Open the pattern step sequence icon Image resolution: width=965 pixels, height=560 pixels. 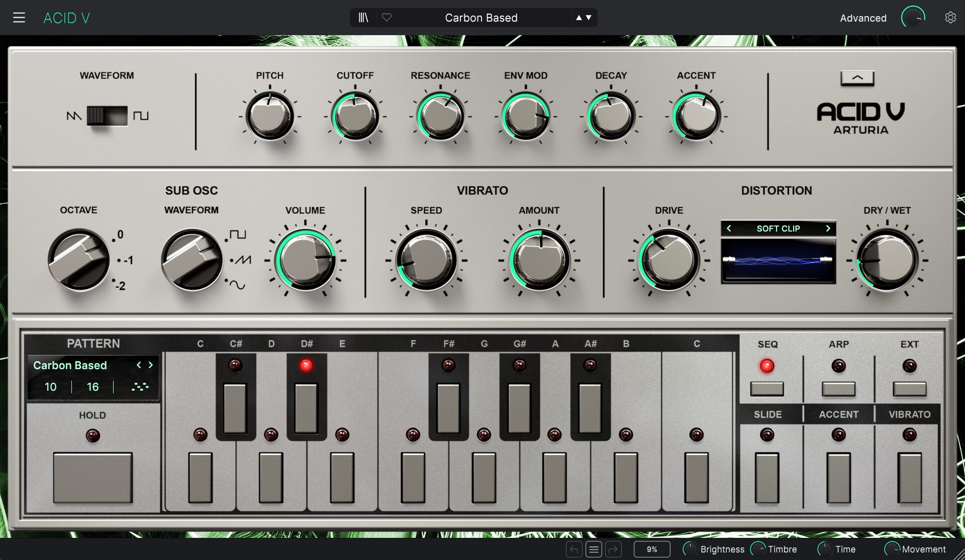point(140,387)
